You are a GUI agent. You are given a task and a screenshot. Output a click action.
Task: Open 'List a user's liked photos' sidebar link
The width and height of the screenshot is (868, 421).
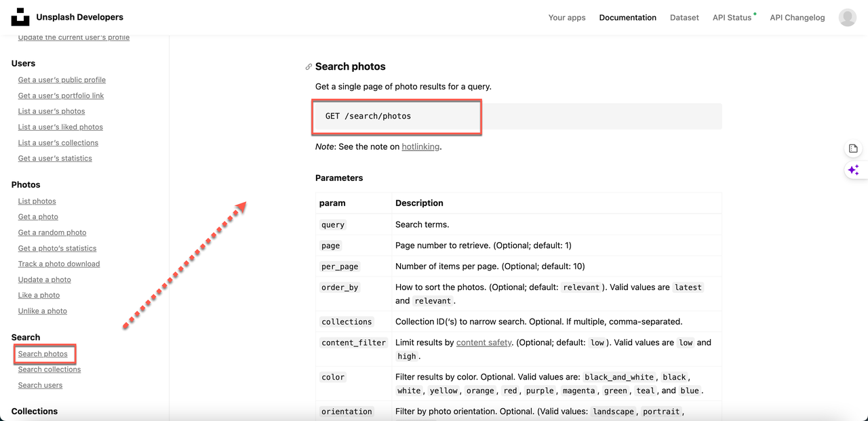click(x=60, y=127)
